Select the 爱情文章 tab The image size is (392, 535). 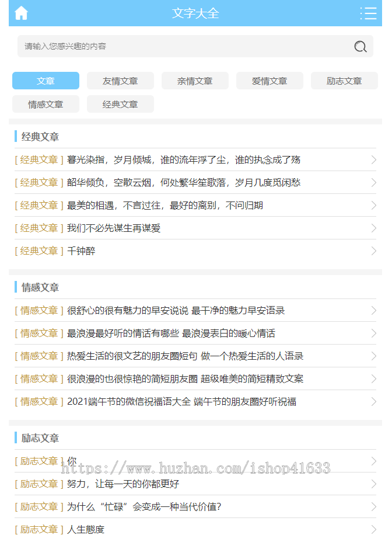269,81
